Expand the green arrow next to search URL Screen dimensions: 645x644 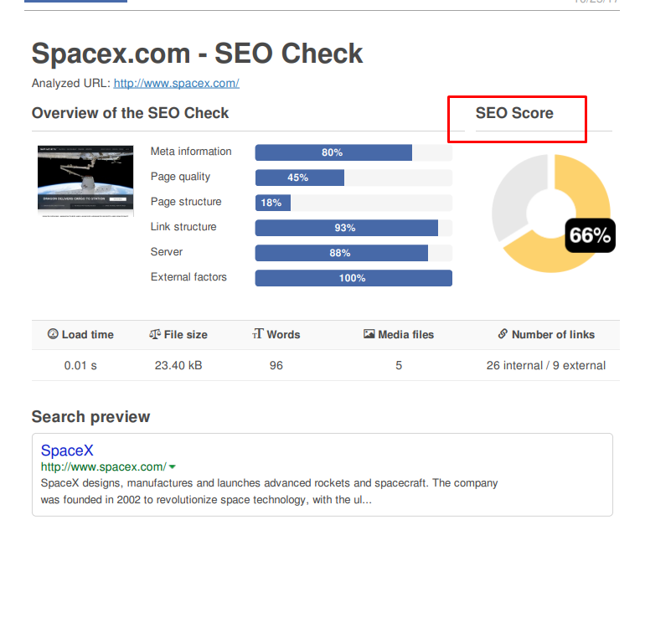(173, 467)
